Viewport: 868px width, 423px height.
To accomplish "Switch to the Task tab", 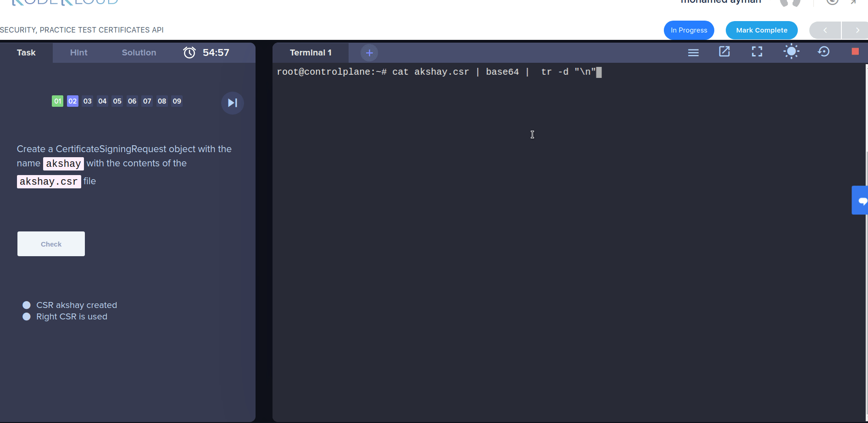I will coord(26,53).
